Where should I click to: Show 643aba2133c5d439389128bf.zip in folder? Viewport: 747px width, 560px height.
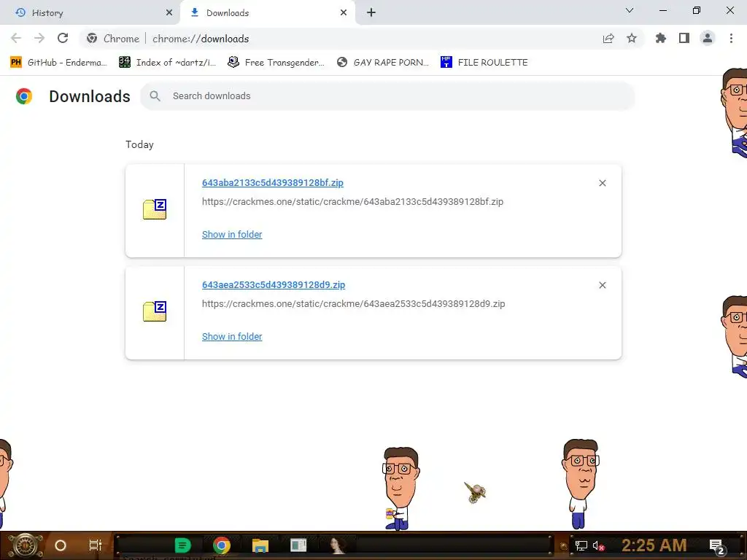tap(232, 234)
